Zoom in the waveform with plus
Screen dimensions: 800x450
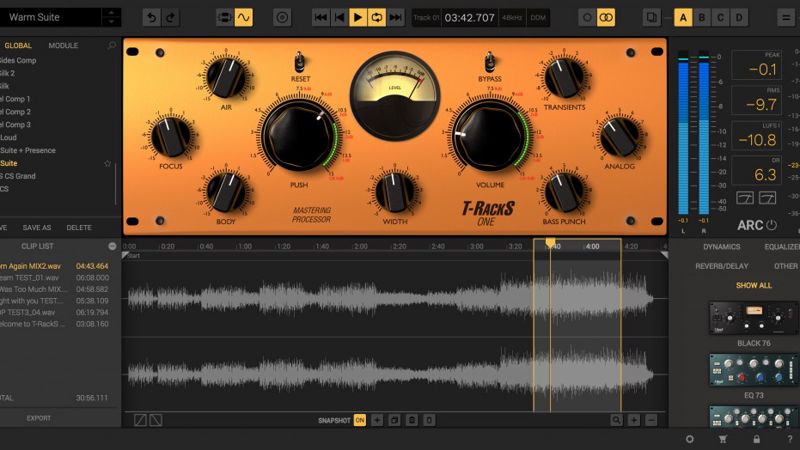634,420
